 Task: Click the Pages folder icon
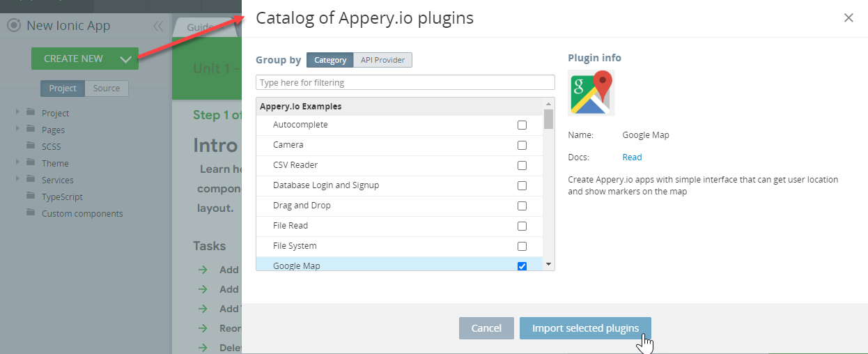click(31, 129)
